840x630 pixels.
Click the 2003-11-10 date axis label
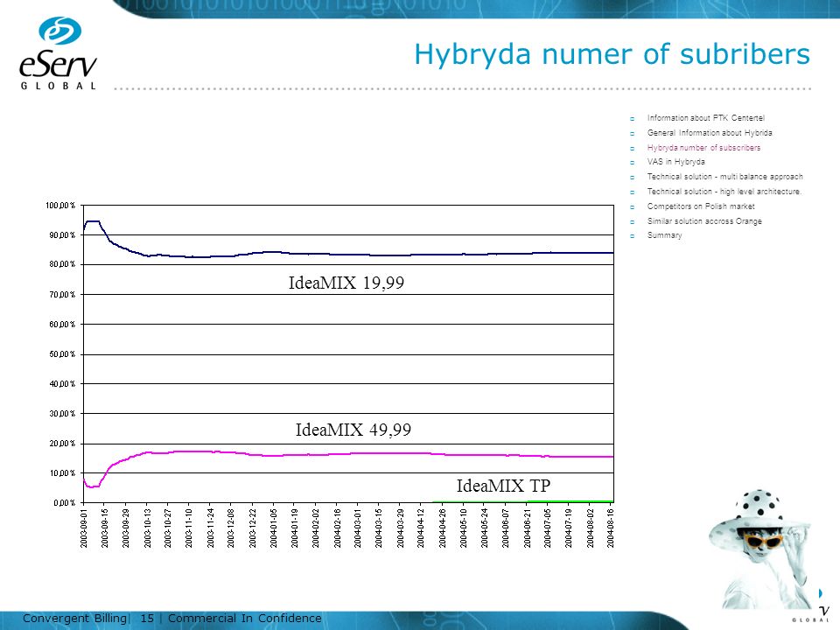coord(189,528)
